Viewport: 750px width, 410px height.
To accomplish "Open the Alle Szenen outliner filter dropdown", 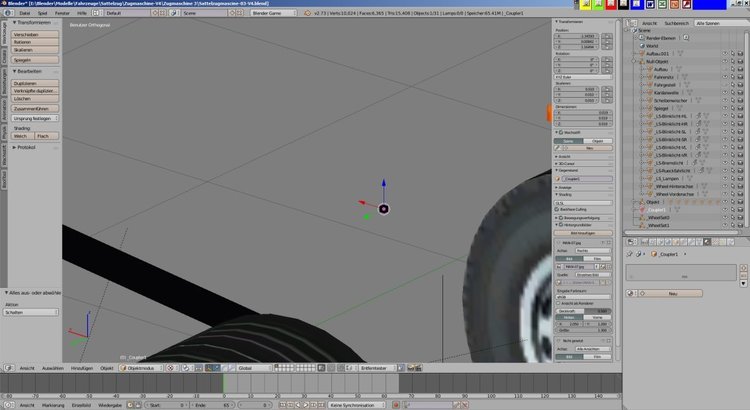I will pos(722,23).
